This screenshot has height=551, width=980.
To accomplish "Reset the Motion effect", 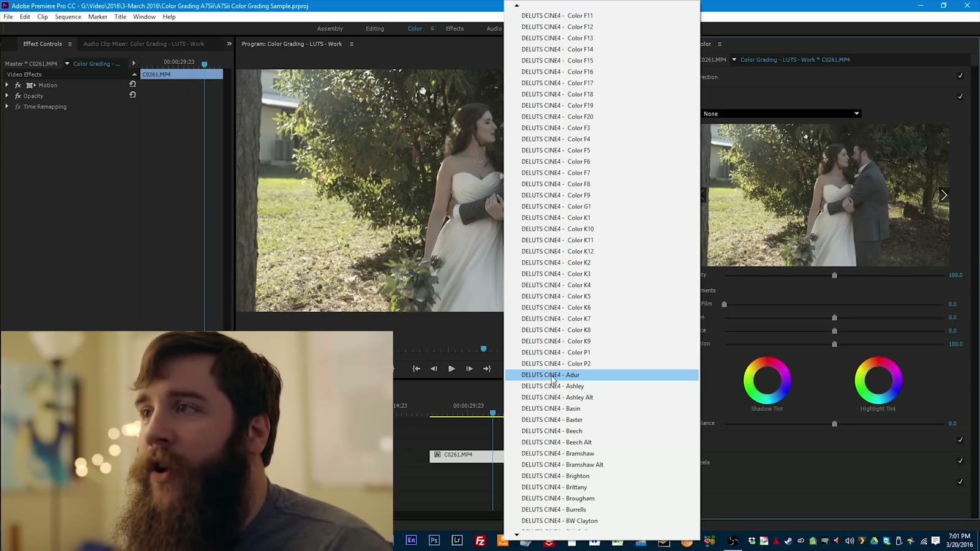I will [132, 84].
